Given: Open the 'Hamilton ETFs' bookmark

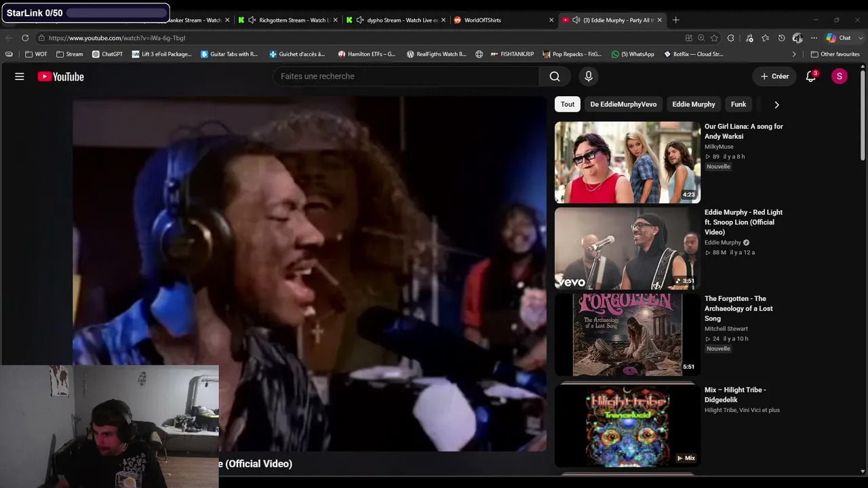Looking at the screenshot, I should coord(367,54).
